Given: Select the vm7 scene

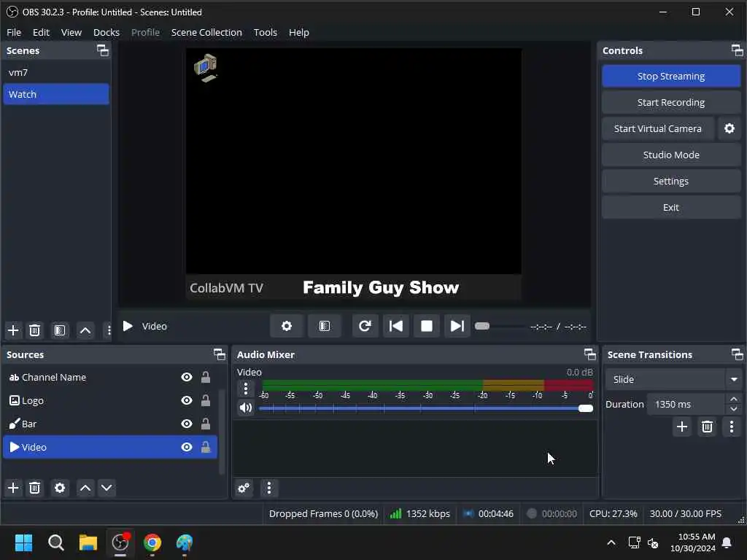Looking at the screenshot, I should [55, 72].
